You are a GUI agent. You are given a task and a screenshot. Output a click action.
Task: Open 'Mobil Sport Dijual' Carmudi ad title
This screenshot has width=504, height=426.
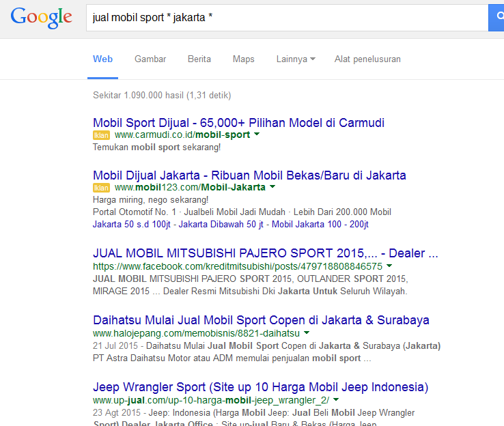[x=238, y=123]
